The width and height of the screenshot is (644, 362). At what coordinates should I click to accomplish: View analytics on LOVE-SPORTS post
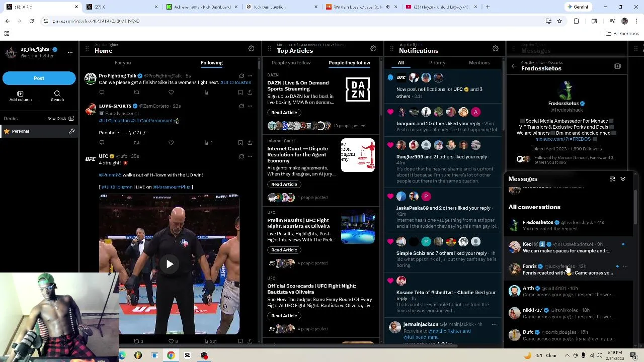[x=208, y=143]
